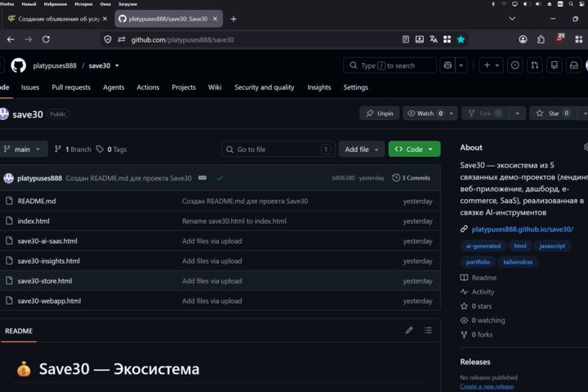Focus the Type / to search box

click(390, 65)
